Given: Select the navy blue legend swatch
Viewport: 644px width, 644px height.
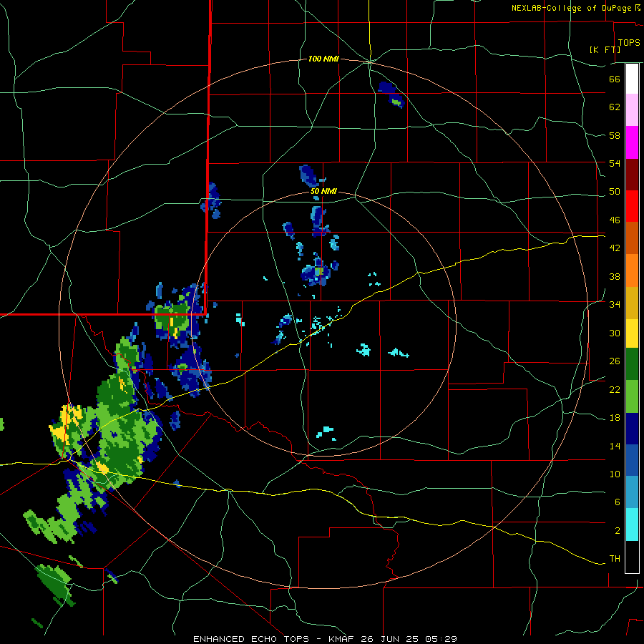Looking at the screenshot, I should pyautogui.click(x=632, y=429).
